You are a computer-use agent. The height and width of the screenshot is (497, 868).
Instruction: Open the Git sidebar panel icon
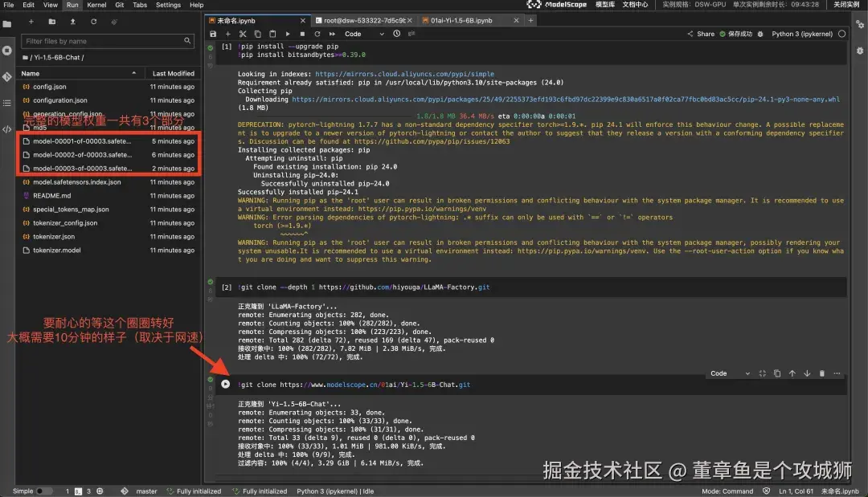6,77
